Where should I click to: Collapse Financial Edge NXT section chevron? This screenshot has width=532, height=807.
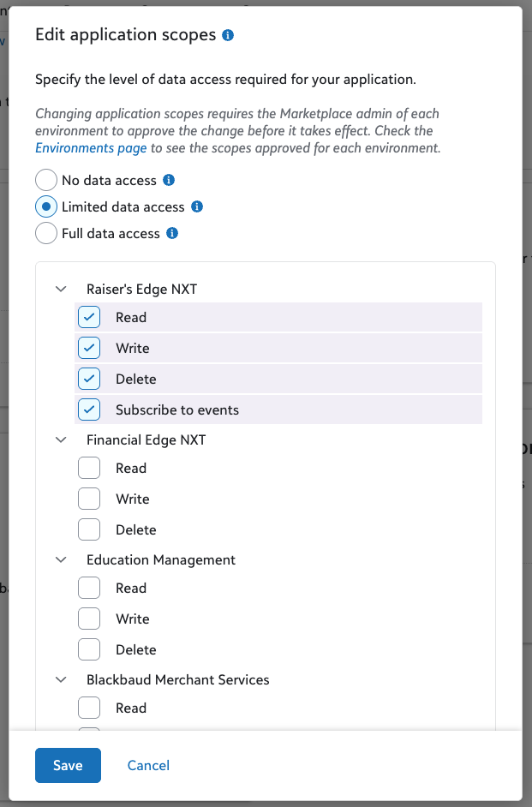coord(61,439)
